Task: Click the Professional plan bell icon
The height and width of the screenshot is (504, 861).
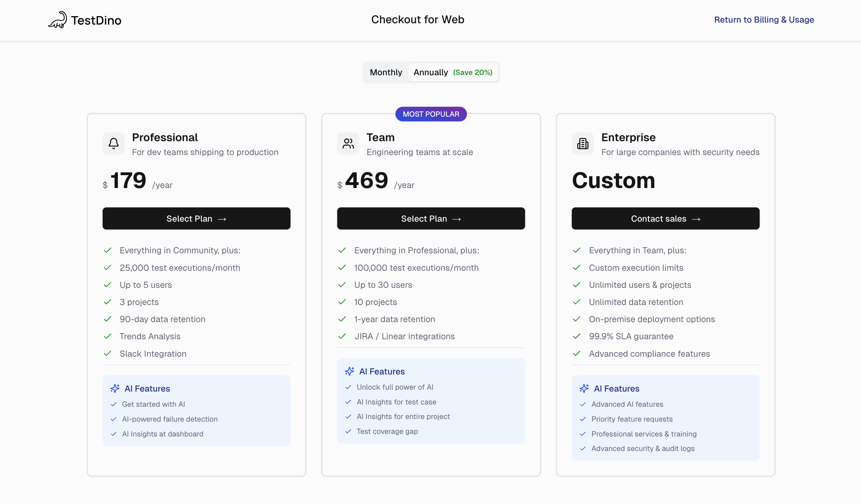Action: [x=113, y=143]
